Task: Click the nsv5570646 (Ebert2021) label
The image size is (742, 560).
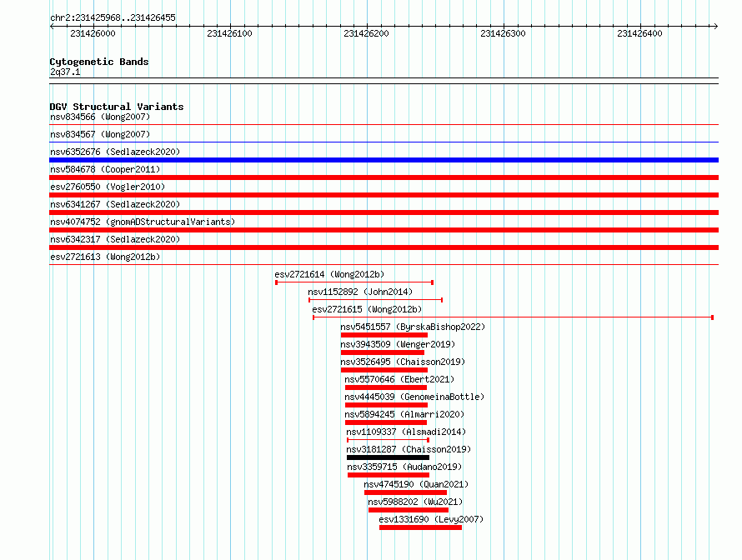Action: click(x=399, y=379)
